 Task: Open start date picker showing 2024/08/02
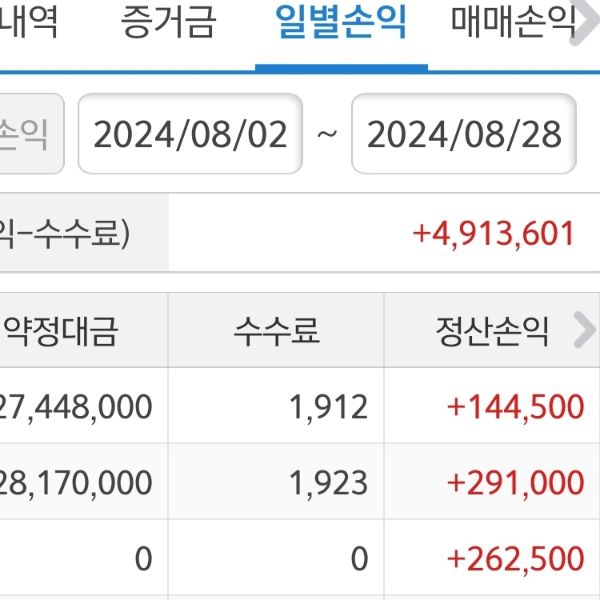(x=190, y=135)
